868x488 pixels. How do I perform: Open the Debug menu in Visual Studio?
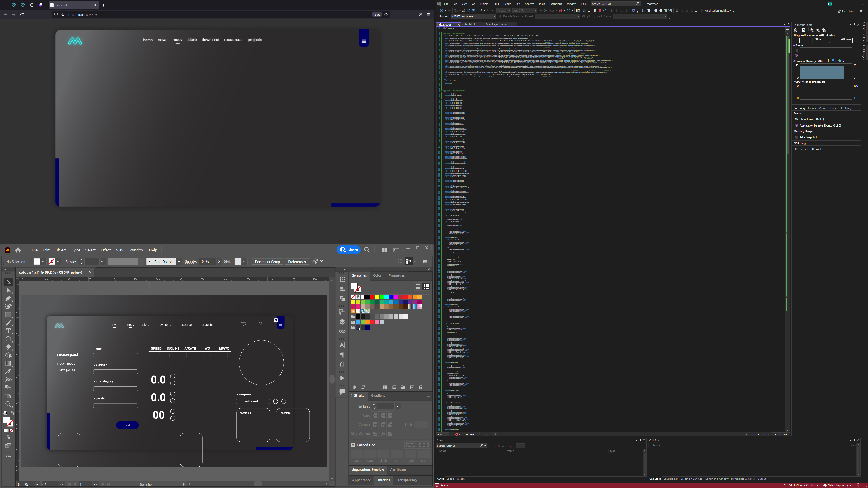507,4
